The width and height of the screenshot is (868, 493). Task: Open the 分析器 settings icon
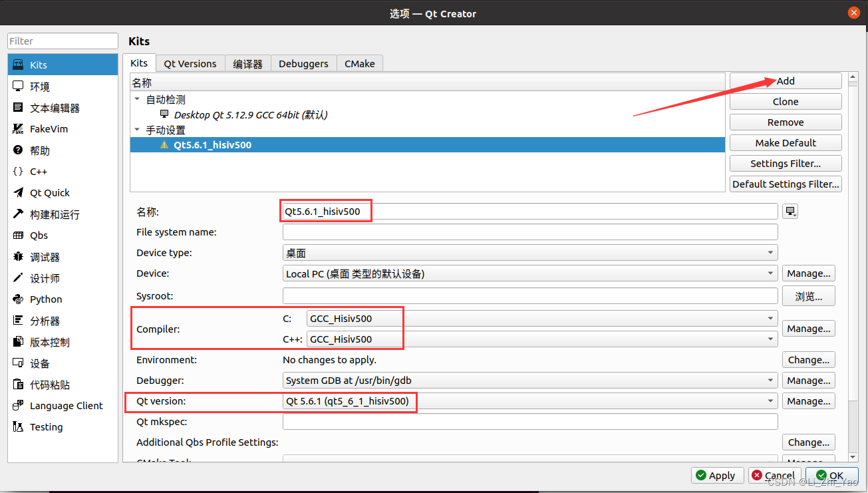click(x=19, y=320)
